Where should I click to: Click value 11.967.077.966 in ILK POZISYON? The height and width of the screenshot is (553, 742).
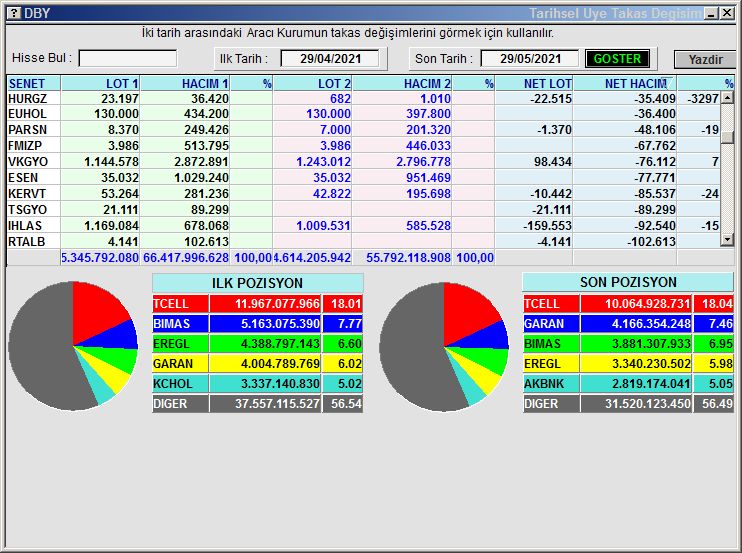click(277, 304)
